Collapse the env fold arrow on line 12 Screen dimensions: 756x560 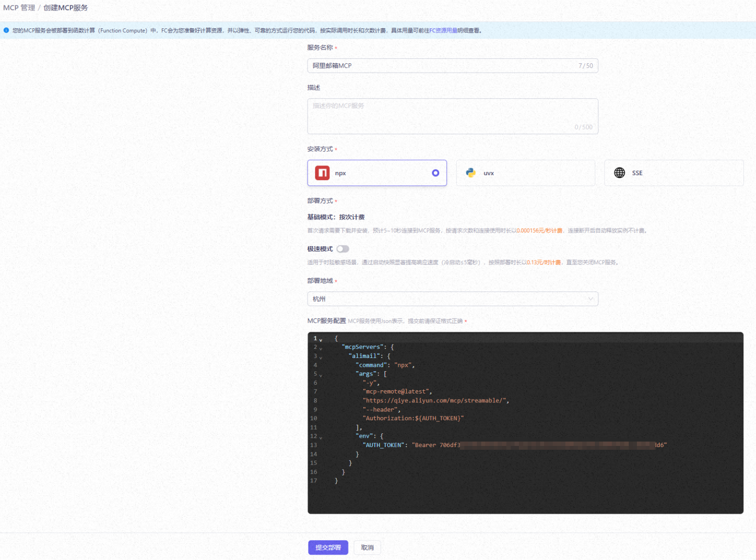321,437
